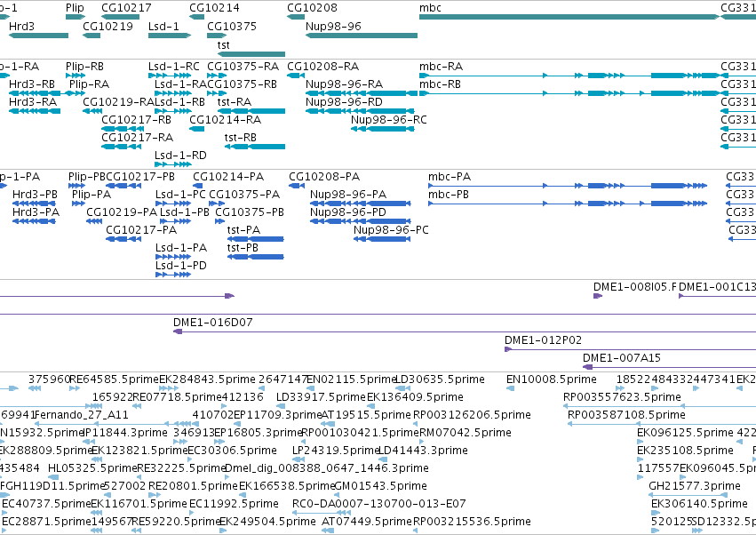756x535 pixels.
Task: Click the EN10008.5prime EST label
Action: [x=551, y=379]
